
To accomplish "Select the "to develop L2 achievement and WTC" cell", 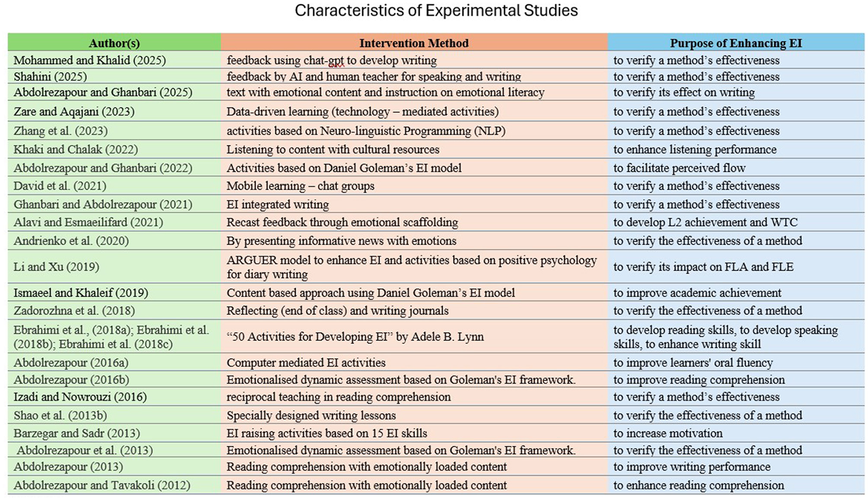I will (705, 222).
